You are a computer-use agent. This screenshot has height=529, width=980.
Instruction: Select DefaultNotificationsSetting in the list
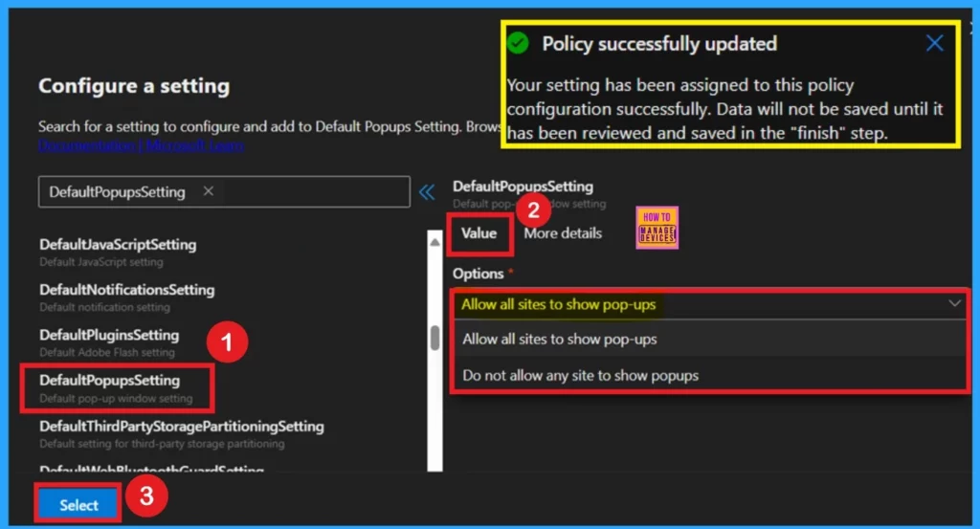[x=127, y=298]
